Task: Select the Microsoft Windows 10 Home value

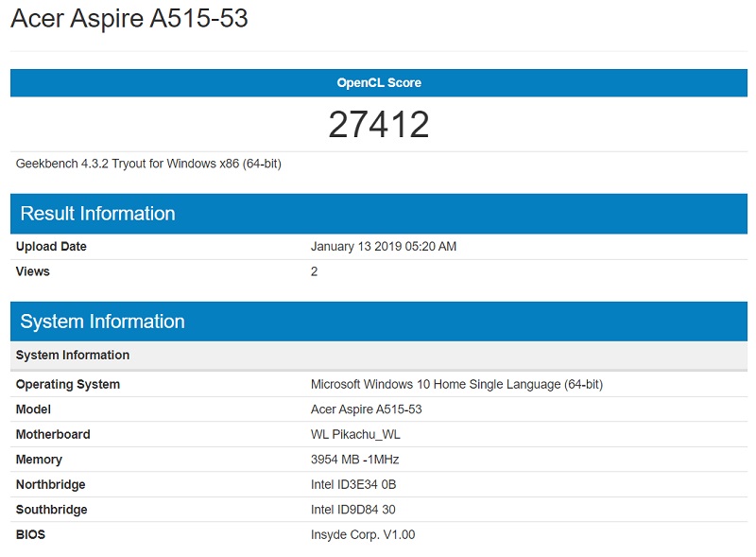Action: (x=454, y=384)
